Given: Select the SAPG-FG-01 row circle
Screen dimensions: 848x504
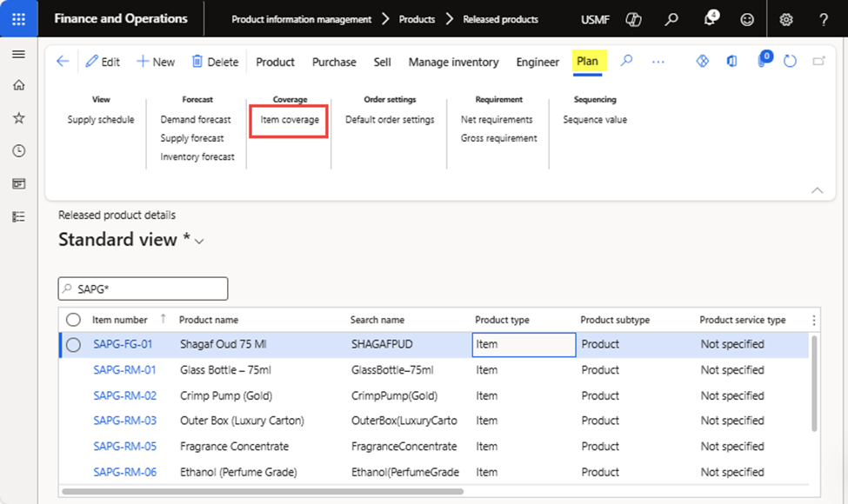Looking at the screenshot, I should point(73,345).
